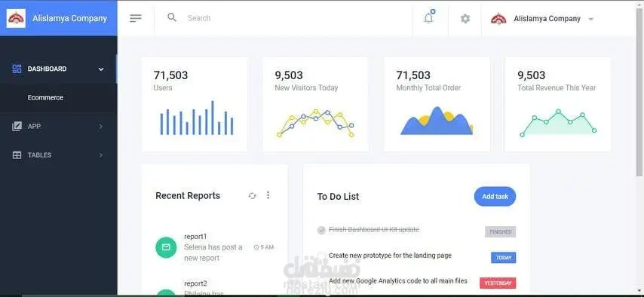Viewport: 644px width, 297px height.
Task: Click the Dashboard grid icon in sidebar
Action: pyautogui.click(x=17, y=69)
